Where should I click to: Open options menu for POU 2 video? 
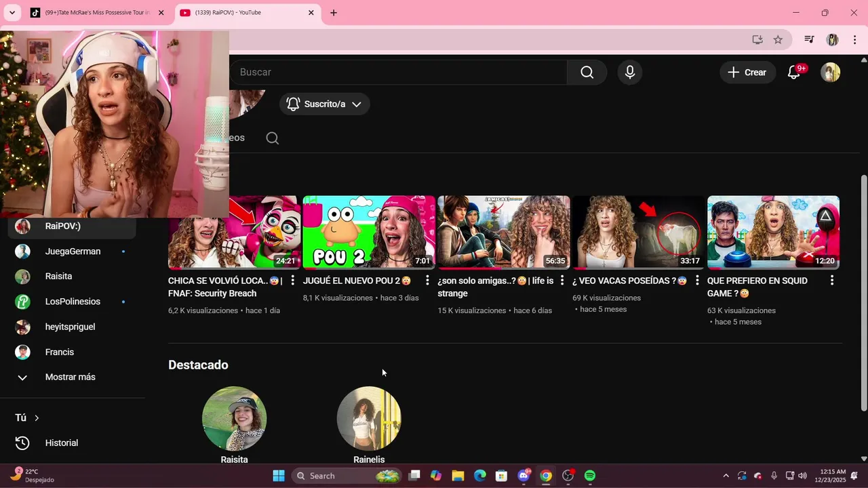coord(427,281)
